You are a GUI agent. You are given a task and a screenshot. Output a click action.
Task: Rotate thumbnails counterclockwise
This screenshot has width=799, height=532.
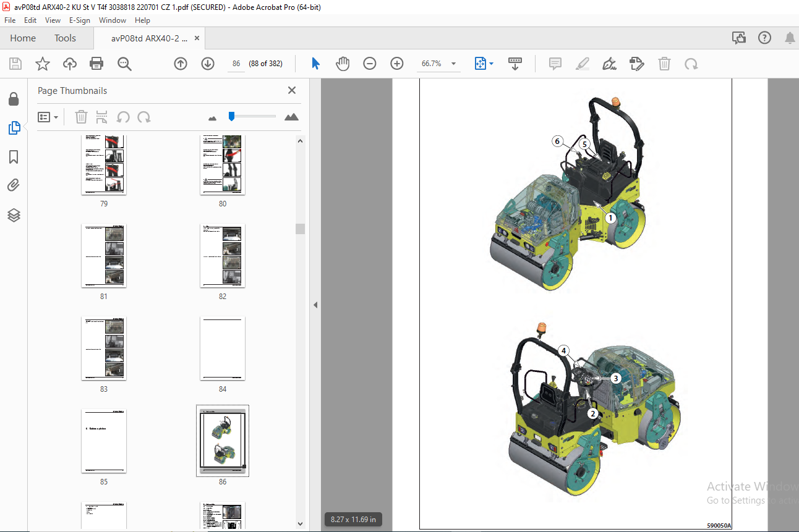pyautogui.click(x=123, y=117)
